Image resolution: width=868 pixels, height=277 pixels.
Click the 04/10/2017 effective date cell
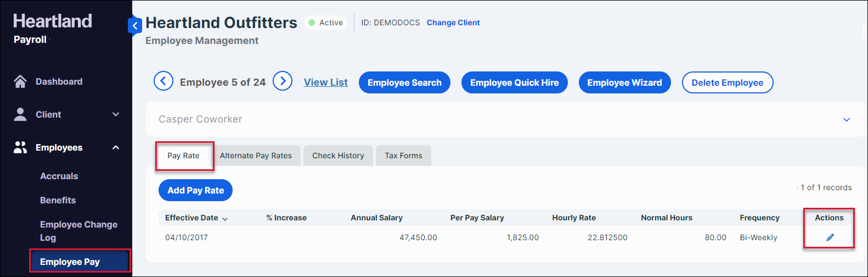[187, 237]
